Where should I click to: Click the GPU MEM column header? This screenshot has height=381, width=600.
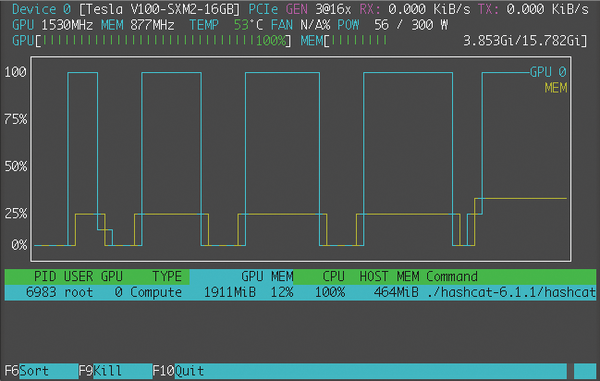tap(267, 277)
